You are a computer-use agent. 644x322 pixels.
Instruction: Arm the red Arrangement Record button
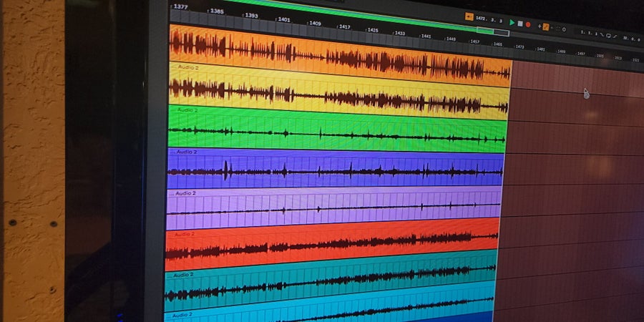coord(528,24)
